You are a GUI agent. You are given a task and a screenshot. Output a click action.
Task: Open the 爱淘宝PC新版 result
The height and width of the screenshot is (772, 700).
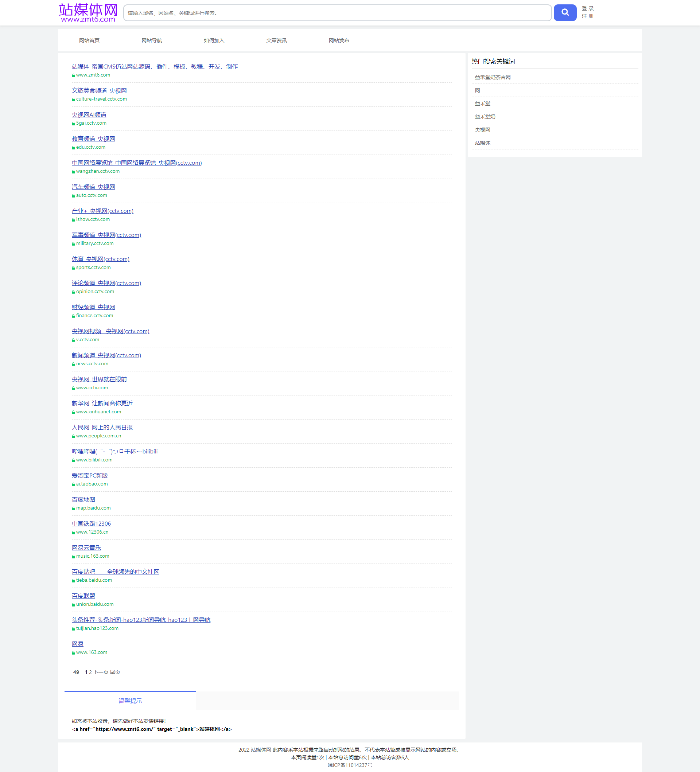point(90,476)
